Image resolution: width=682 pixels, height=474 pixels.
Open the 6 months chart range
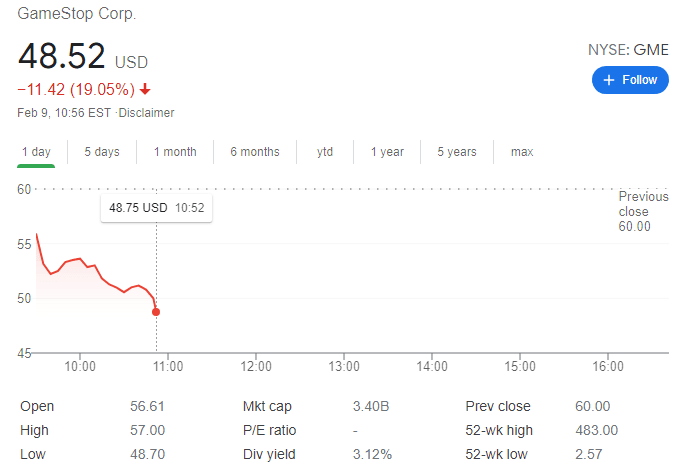pyautogui.click(x=255, y=152)
